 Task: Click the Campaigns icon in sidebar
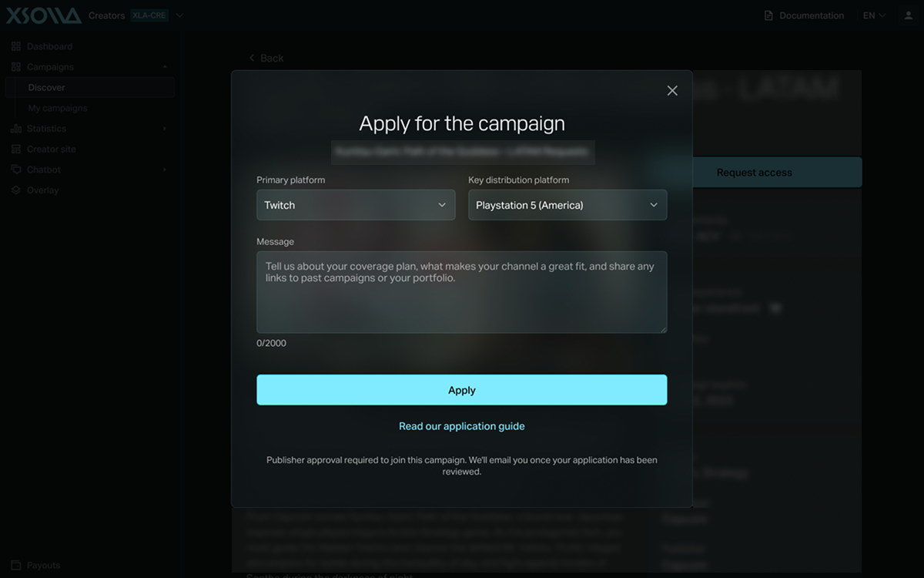(16, 67)
